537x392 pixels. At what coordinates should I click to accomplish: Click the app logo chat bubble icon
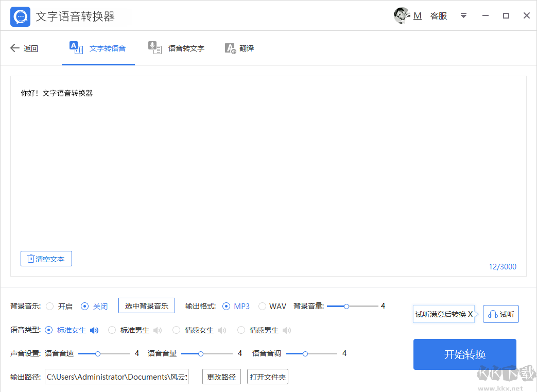[20, 16]
